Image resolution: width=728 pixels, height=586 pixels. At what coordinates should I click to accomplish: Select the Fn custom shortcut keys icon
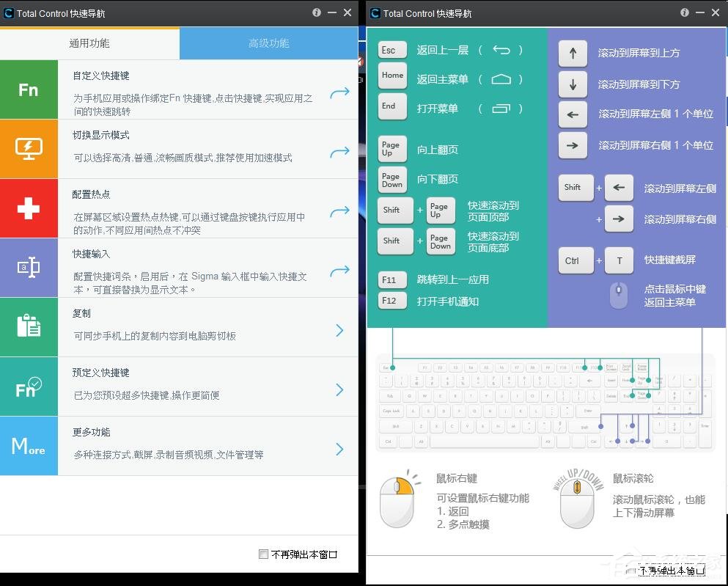[x=29, y=89]
